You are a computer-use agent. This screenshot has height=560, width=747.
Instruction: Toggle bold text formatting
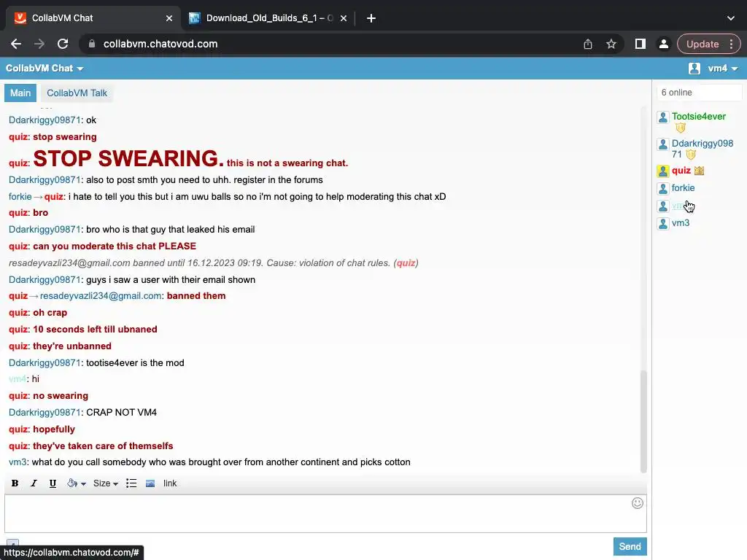[15, 483]
